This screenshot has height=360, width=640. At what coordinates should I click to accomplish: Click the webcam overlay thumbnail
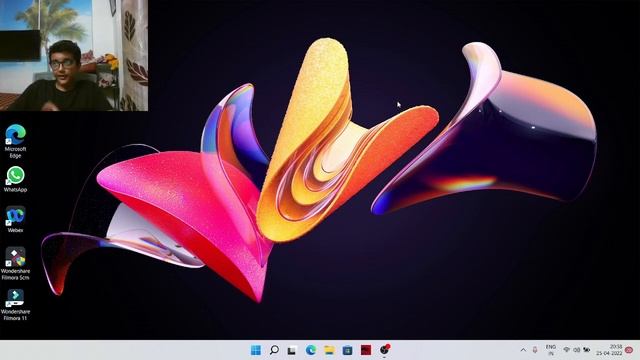74,55
